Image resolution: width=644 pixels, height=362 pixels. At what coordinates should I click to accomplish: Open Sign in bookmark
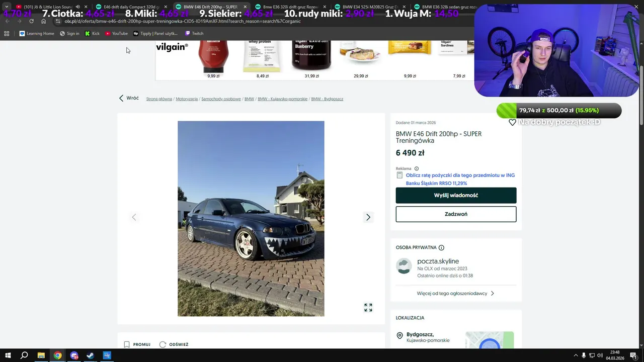(69, 33)
